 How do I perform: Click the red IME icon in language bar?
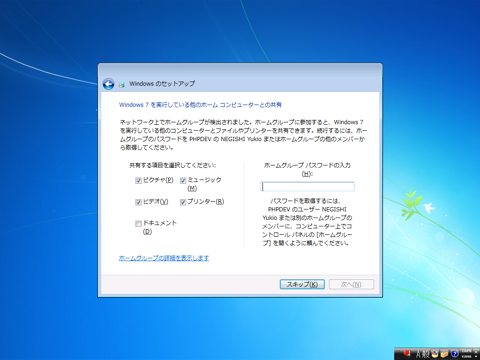click(x=407, y=353)
